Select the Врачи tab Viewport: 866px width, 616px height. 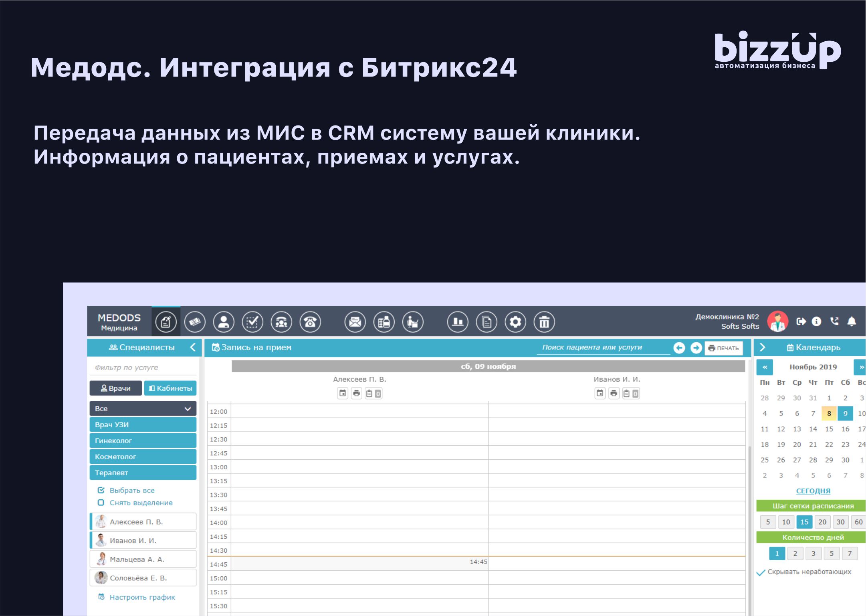point(115,388)
